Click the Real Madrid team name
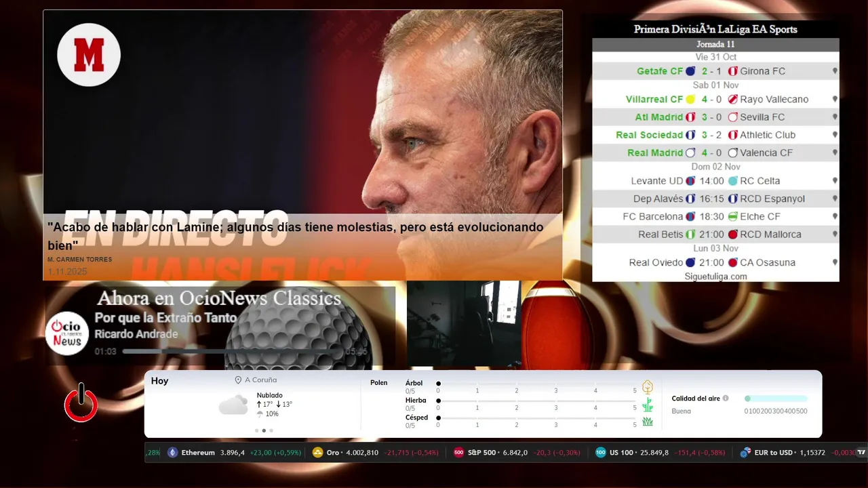This screenshot has width=868, height=488. click(x=655, y=152)
